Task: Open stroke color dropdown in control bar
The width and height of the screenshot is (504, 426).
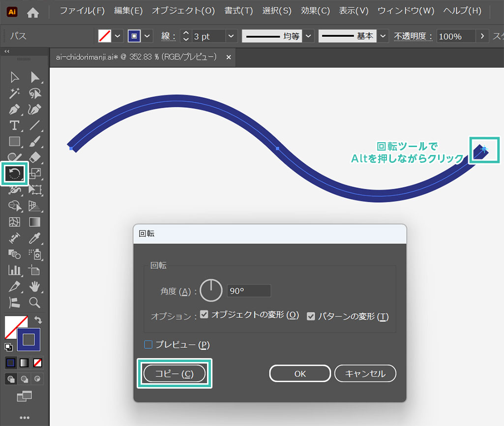Action: click(147, 36)
